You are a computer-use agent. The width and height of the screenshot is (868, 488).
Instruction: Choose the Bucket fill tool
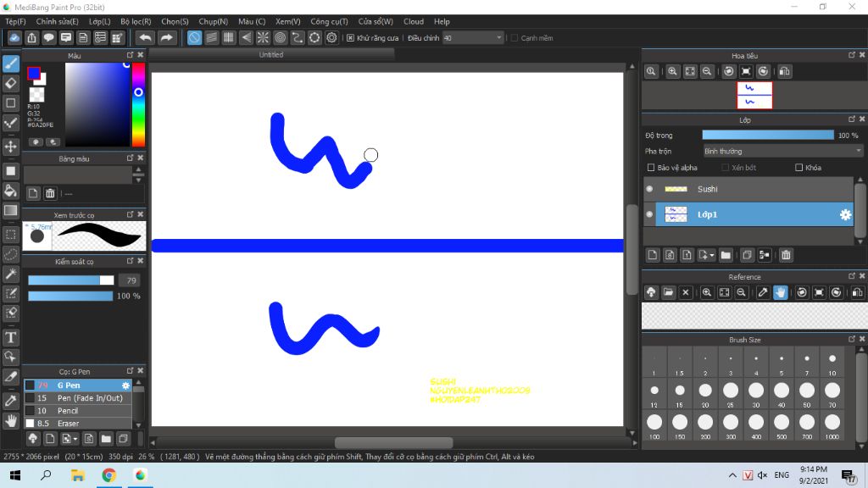tap(10, 191)
